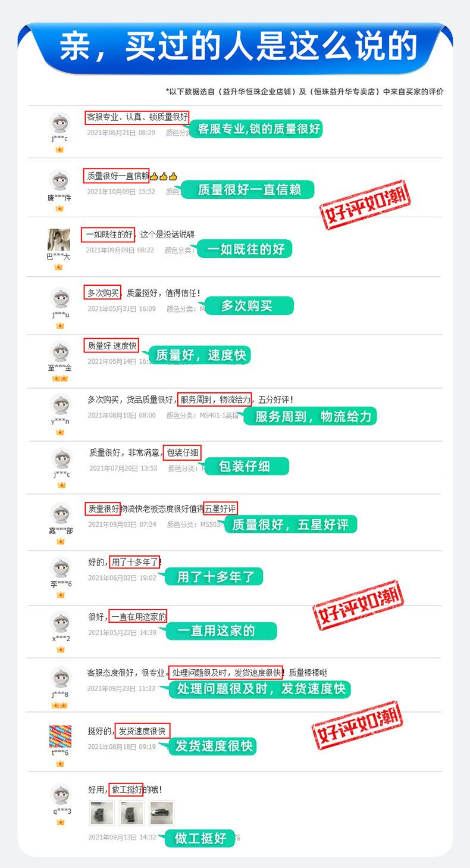Click the green tag 做工挺好
Screen dimensions: 470x868
(200, 838)
